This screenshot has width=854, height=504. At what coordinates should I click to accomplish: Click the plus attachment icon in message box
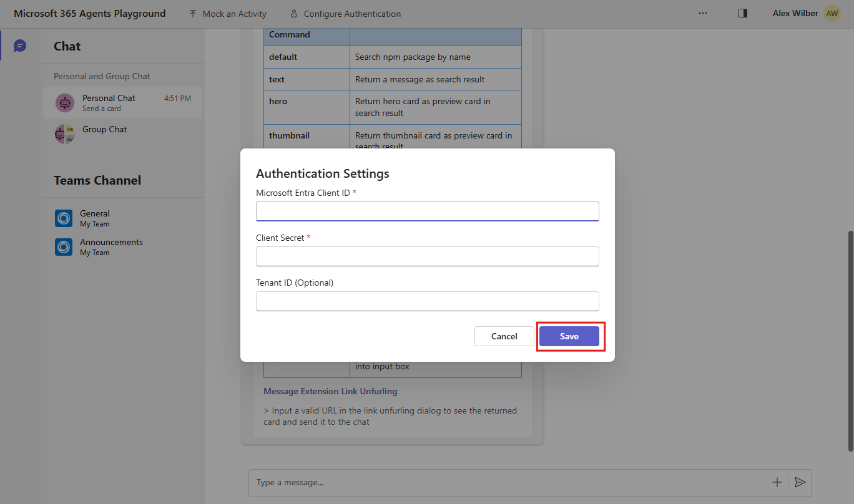pyautogui.click(x=777, y=482)
